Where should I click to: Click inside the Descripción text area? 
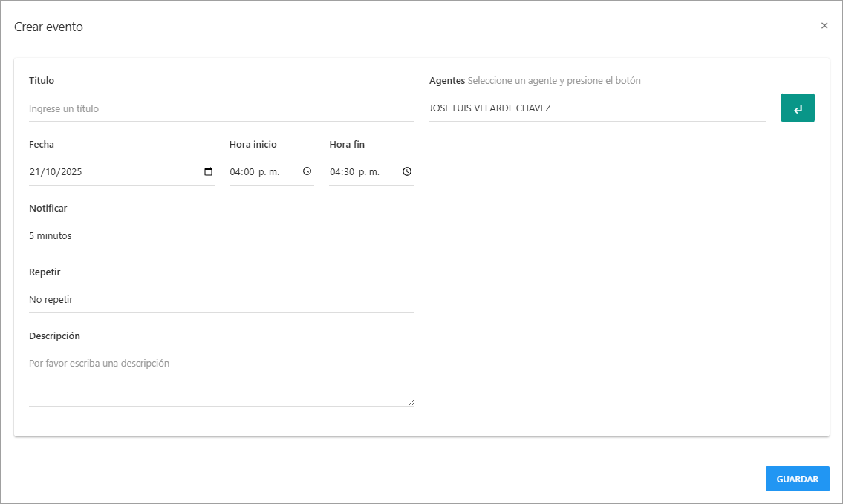(221, 379)
